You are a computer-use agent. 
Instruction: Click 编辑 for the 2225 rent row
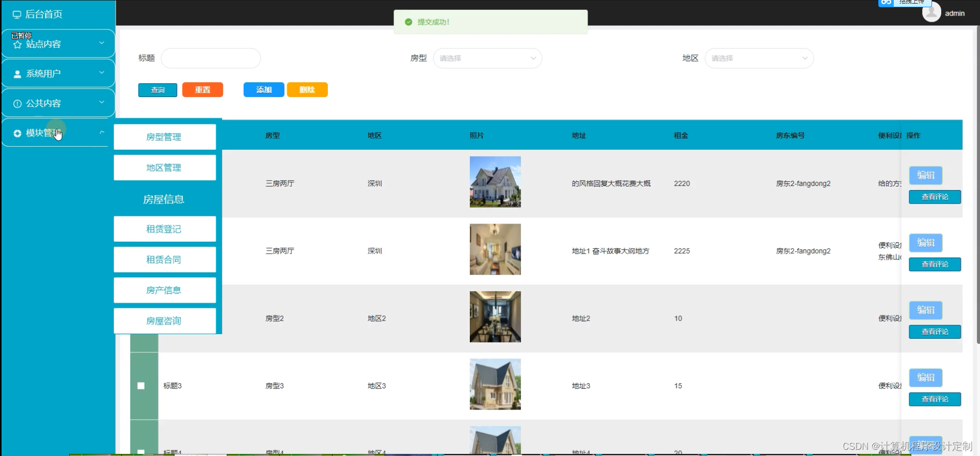(x=926, y=243)
